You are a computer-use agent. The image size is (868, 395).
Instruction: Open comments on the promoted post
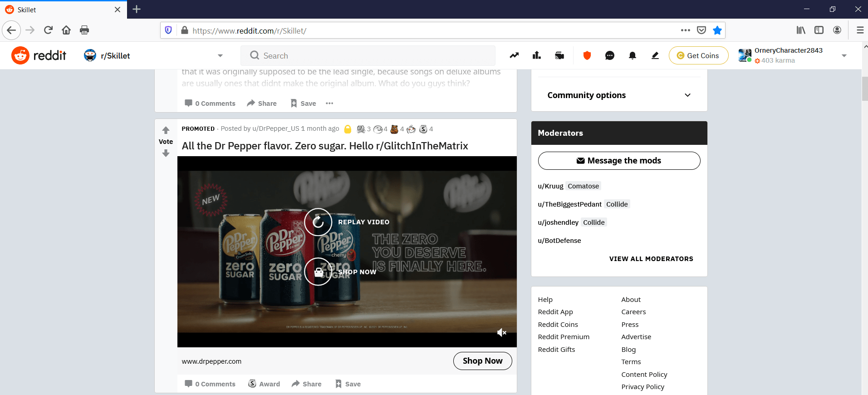(210, 384)
